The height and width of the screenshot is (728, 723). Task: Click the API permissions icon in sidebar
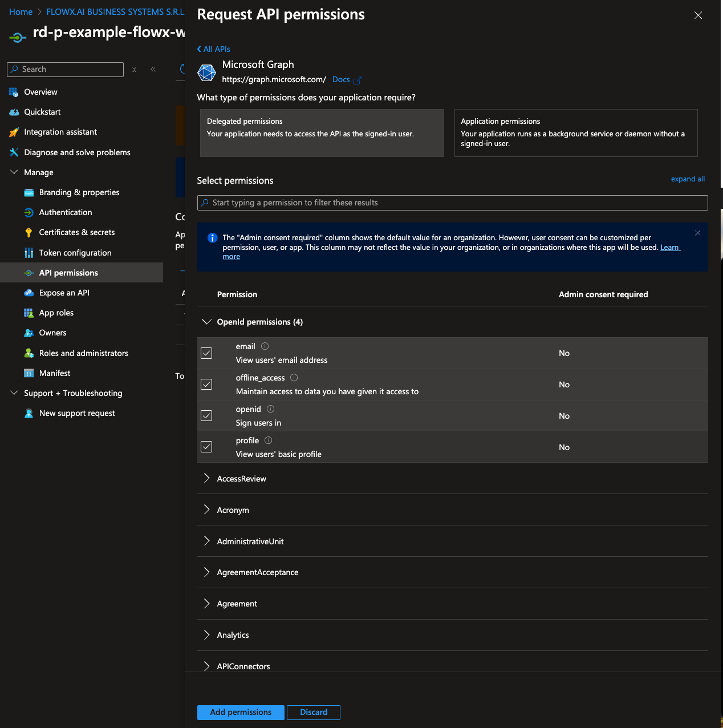click(x=29, y=273)
